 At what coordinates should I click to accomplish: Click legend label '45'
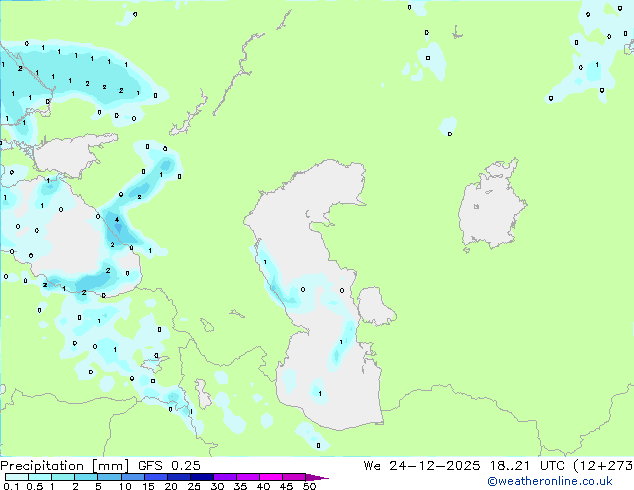tap(286, 486)
